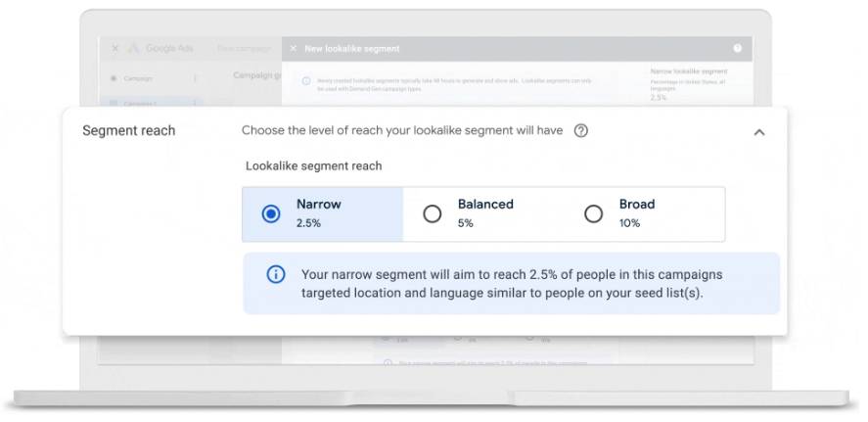Click the Google Ads logo icon
The image size is (868, 422).
coord(133,49)
